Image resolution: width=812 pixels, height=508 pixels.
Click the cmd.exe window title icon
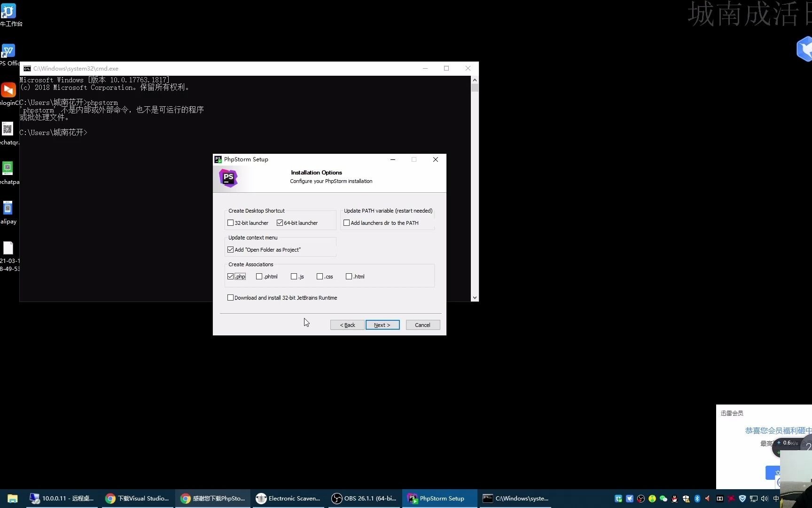[27, 69]
